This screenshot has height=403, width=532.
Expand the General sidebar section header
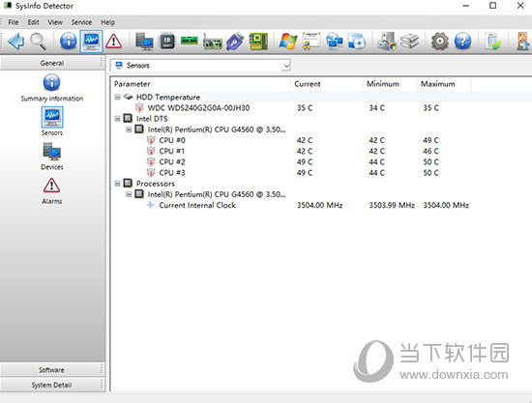pyautogui.click(x=52, y=63)
